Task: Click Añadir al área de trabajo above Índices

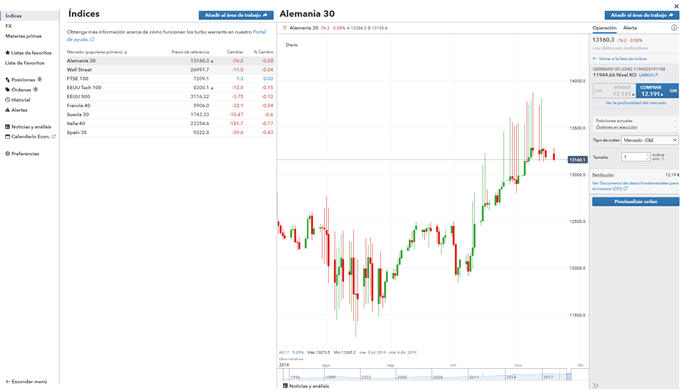Action: click(x=236, y=15)
